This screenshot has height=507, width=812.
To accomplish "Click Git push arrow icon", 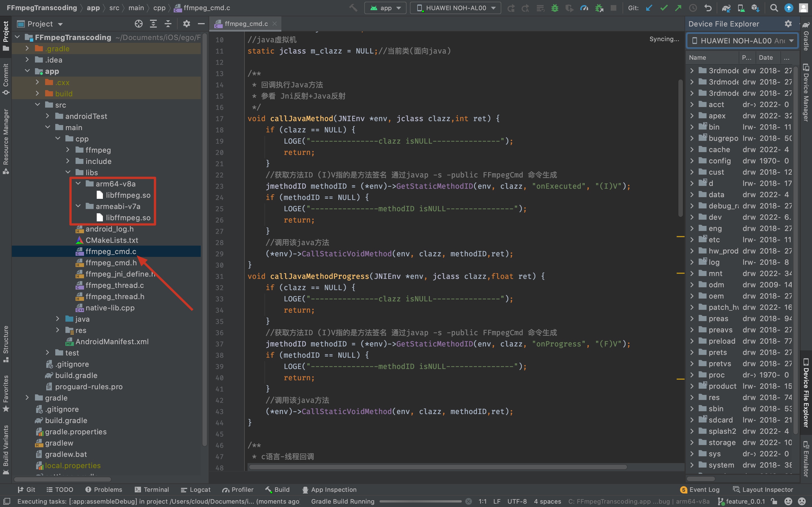I will 678,8.
